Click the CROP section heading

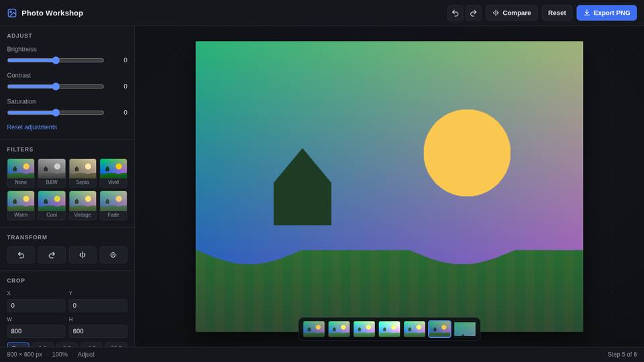coord(16,281)
